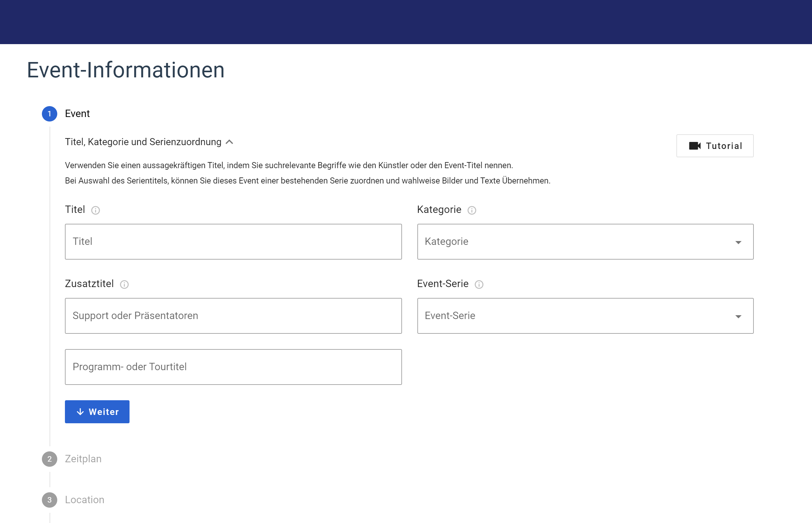Image resolution: width=812 pixels, height=523 pixels.
Task: Collapse Titel, Kategorie und Serienzuordnung chevron
Action: click(230, 142)
